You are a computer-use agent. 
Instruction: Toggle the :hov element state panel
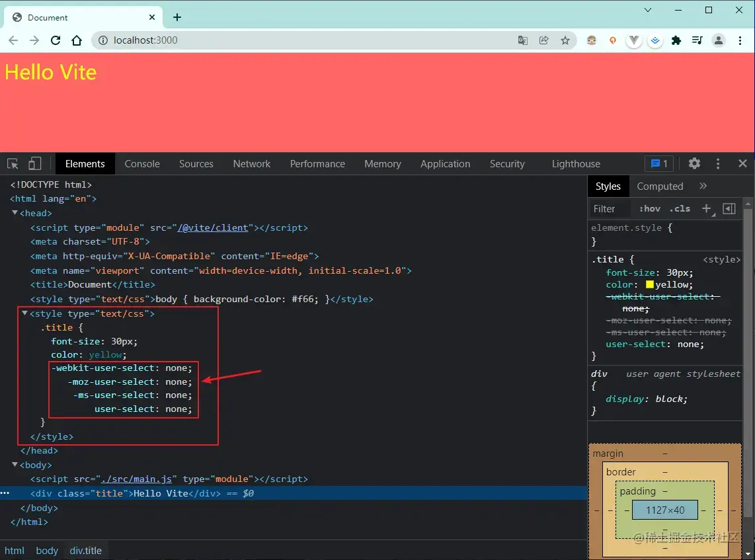649,208
